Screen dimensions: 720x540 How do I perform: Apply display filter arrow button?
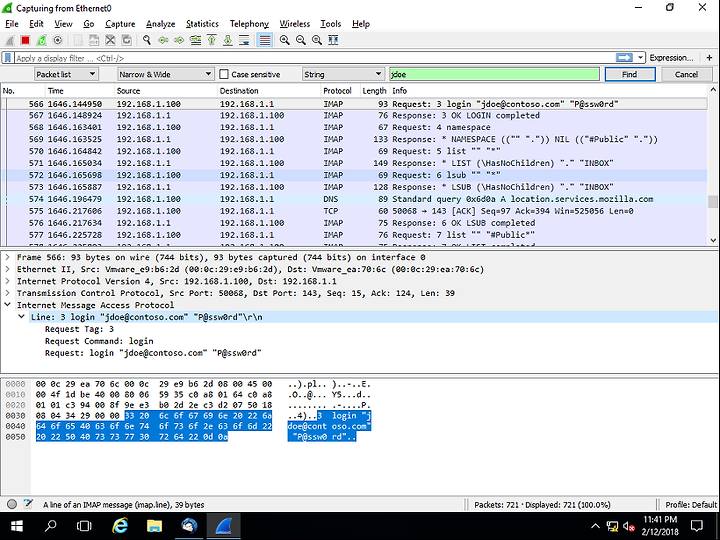(624, 57)
